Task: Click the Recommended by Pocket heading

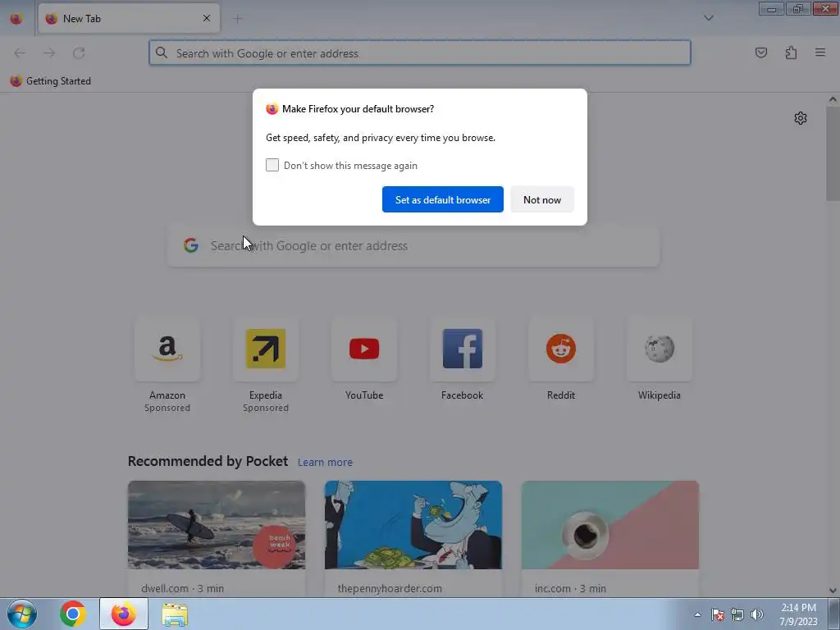Action: [208, 461]
